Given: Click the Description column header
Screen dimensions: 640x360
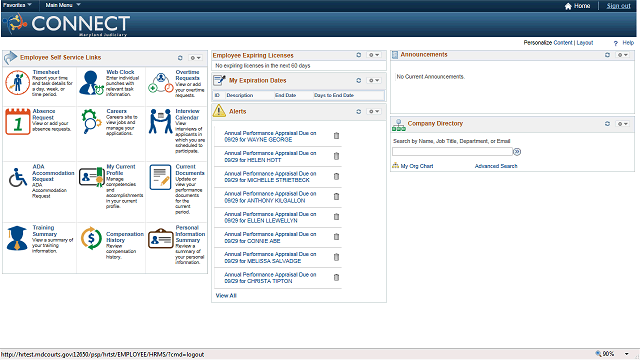Looking at the screenshot, I should click(240, 95).
